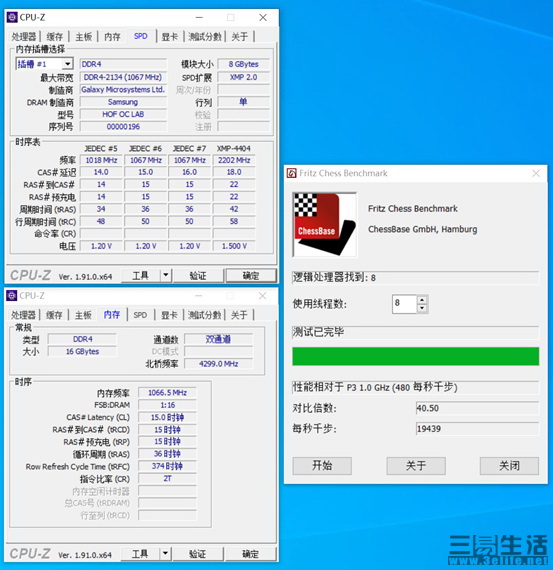Click 工具 button in bottom CPU-Z window
The height and width of the screenshot is (570, 553).
coord(140,554)
